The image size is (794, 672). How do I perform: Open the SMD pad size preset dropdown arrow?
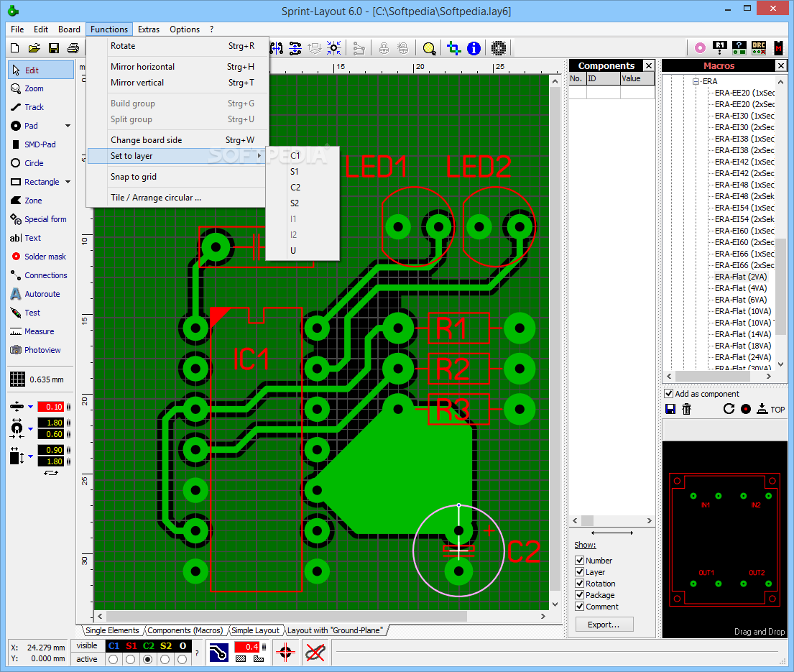coord(30,456)
